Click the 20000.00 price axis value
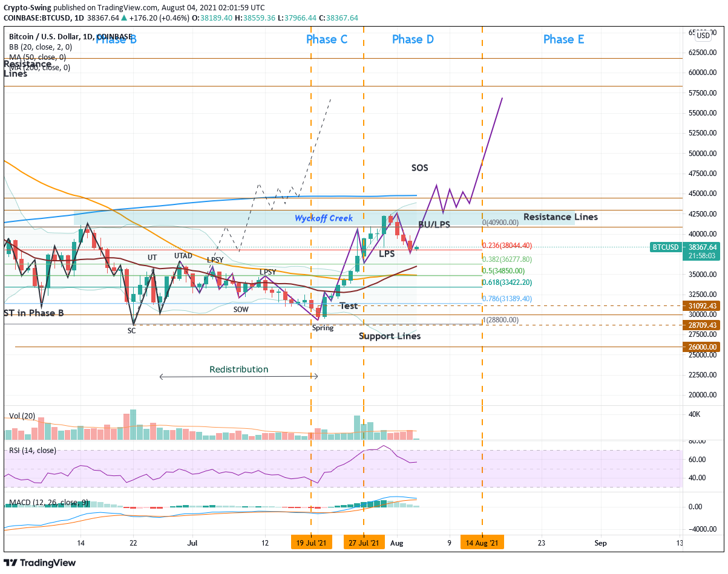Viewport: 728px width, 574px height. tap(703, 395)
